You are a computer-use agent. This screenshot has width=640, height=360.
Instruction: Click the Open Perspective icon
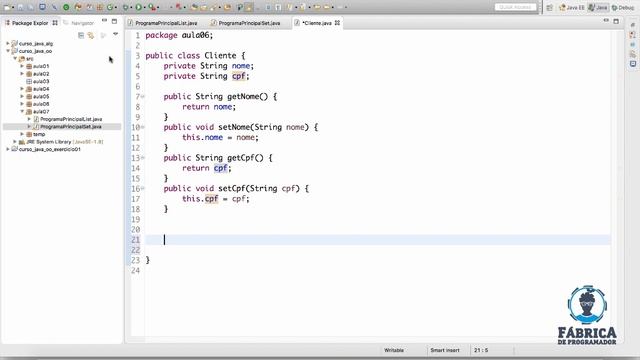coord(549,7)
